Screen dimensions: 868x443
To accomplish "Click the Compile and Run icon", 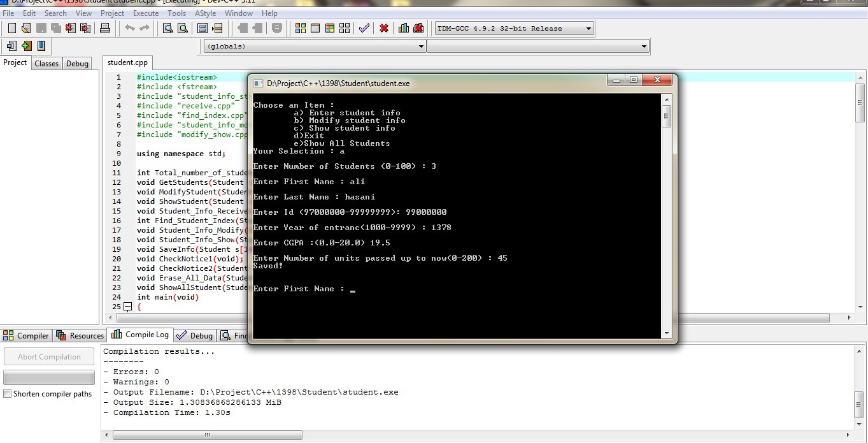I will pos(330,28).
